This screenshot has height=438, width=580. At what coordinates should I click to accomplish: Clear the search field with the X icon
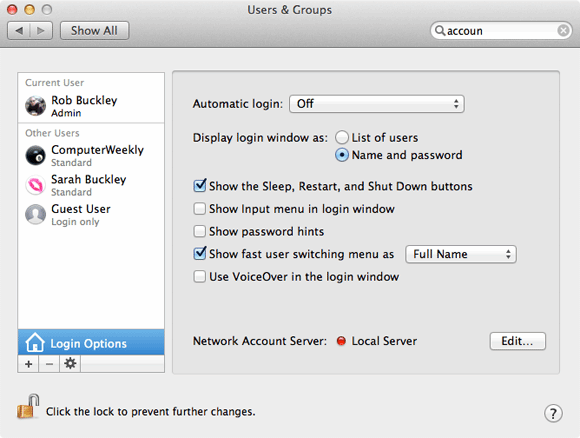563,30
